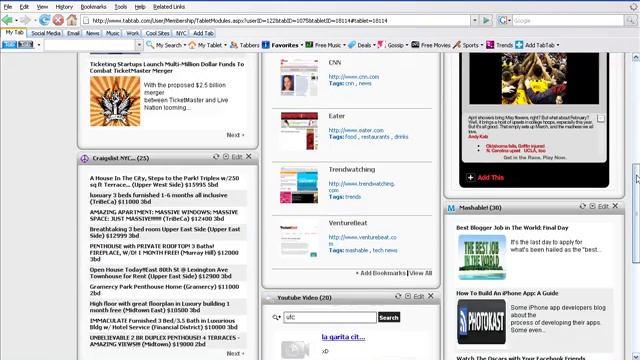Expand the Favorites dropdown arrow
The height and width of the screenshot is (360, 640).
tap(302, 45)
